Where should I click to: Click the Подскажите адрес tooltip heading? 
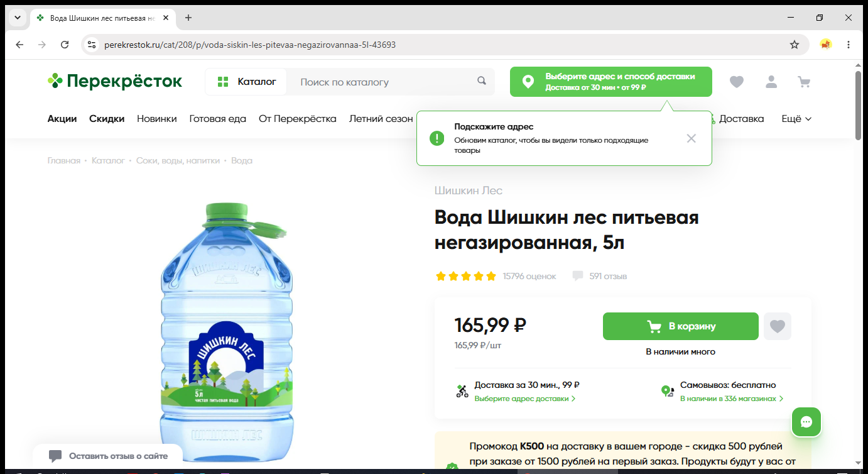coord(494,127)
